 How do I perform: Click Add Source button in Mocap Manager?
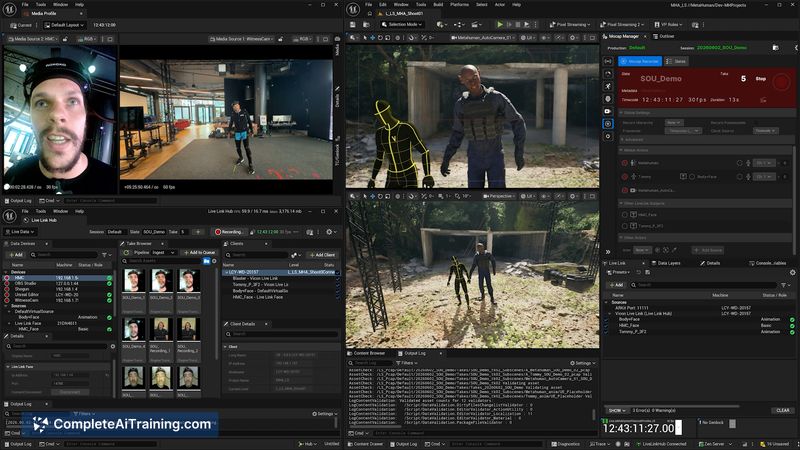pyautogui.click(x=708, y=250)
